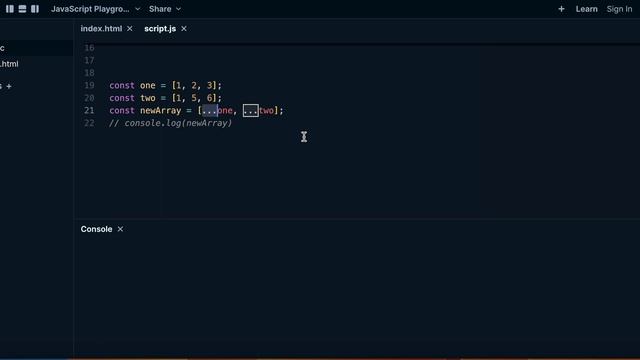Click the boxed spread operator before two

[251, 111]
